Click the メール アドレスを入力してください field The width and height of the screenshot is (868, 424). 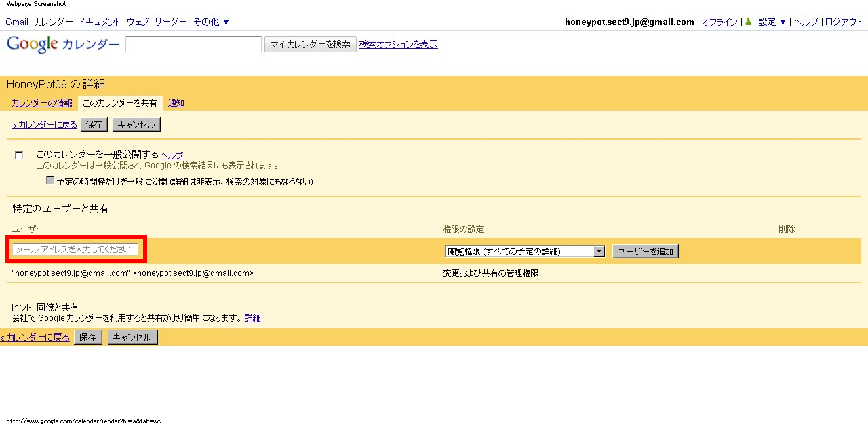75,250
